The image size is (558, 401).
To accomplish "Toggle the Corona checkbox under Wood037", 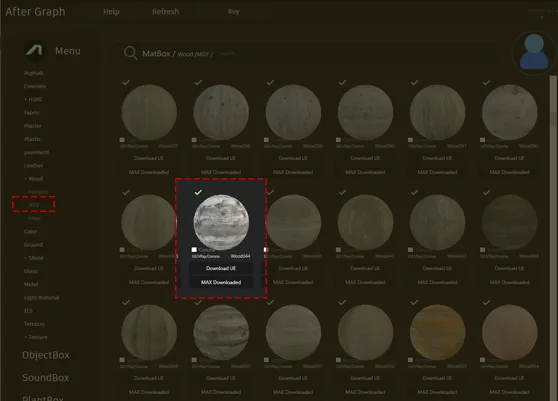I will pyautogui.click(x=122, y=140).
